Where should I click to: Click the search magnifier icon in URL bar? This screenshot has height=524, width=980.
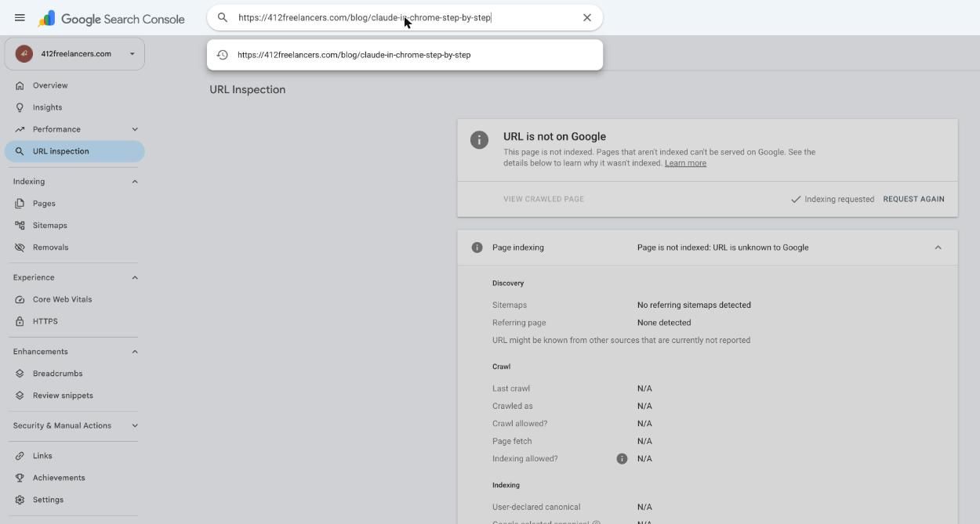coord(223,17)
